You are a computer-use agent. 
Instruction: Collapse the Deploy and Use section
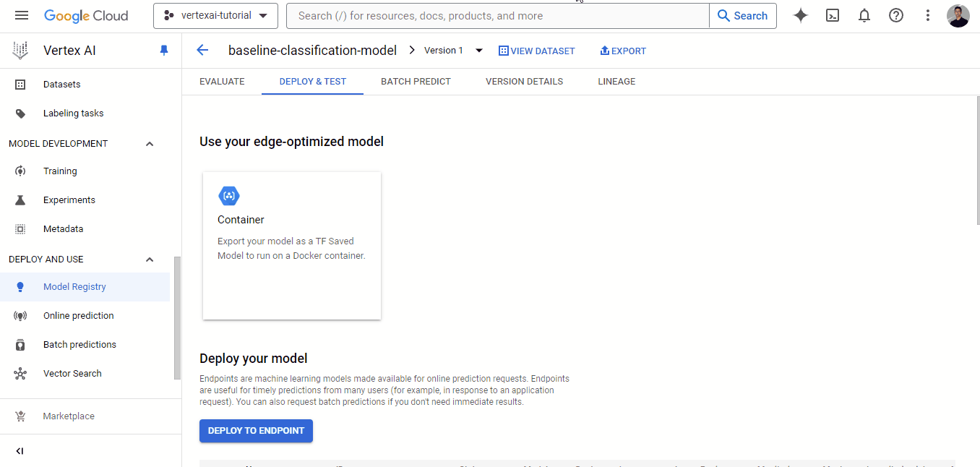[x=150, y=260]
